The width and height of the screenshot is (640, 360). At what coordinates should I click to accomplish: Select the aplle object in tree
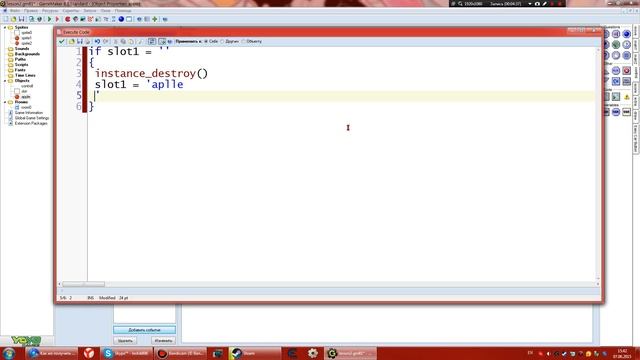coord(25,97)
